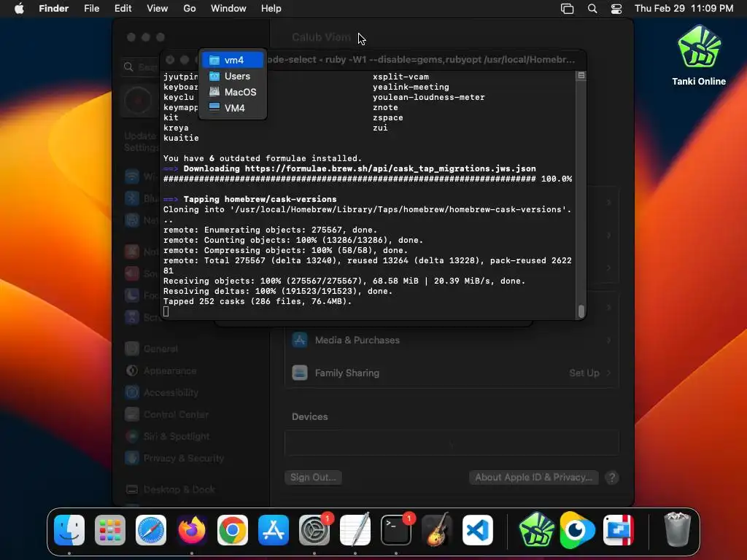
Task: Open the View menu
Action: [x=158, y=9]
